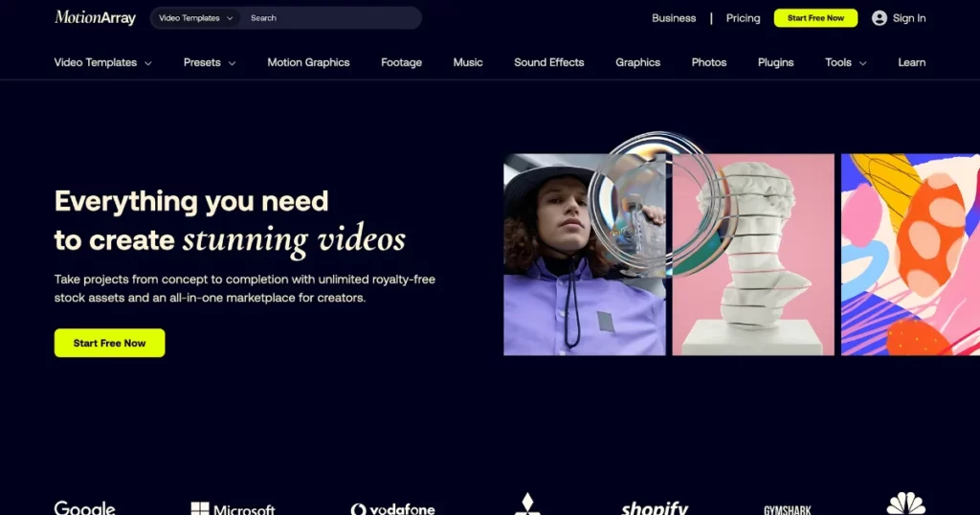Click the hero Start Free Now button
This screenshot has height=515, width=980.
coord(109,343)
